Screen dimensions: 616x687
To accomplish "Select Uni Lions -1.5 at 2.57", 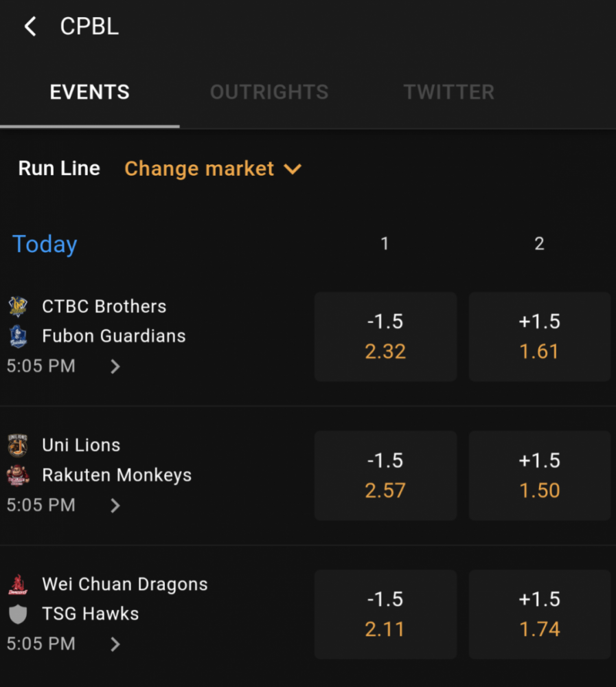I will point(385,475).
